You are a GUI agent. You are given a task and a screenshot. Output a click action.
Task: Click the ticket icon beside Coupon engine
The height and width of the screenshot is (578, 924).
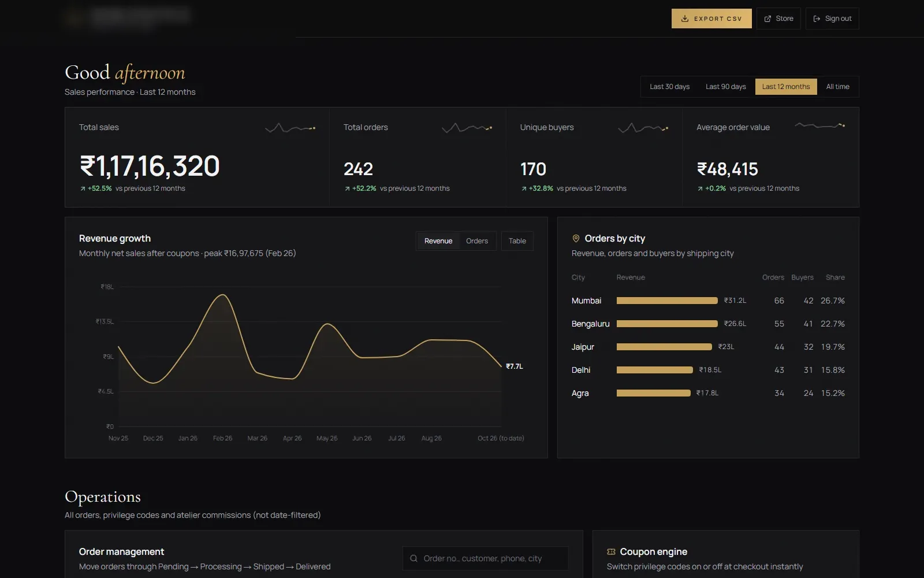611,551
